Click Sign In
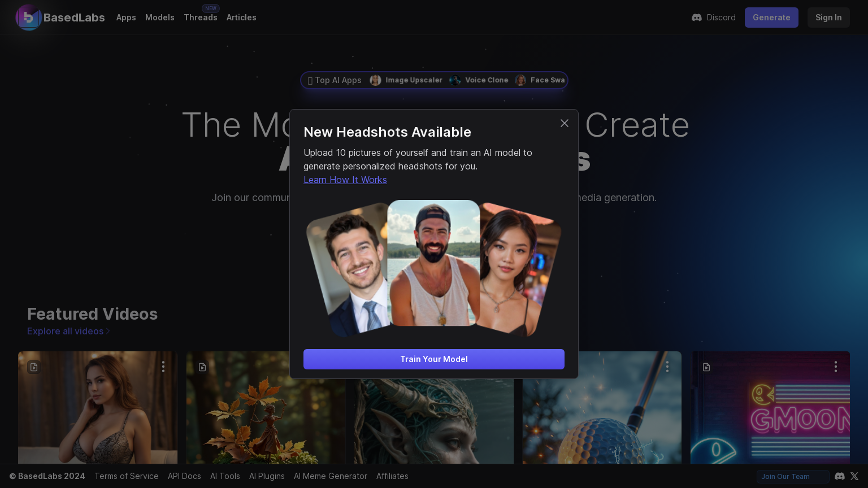Image resolution: width=868 pixels, height=488 pixels. pos(828,18)
